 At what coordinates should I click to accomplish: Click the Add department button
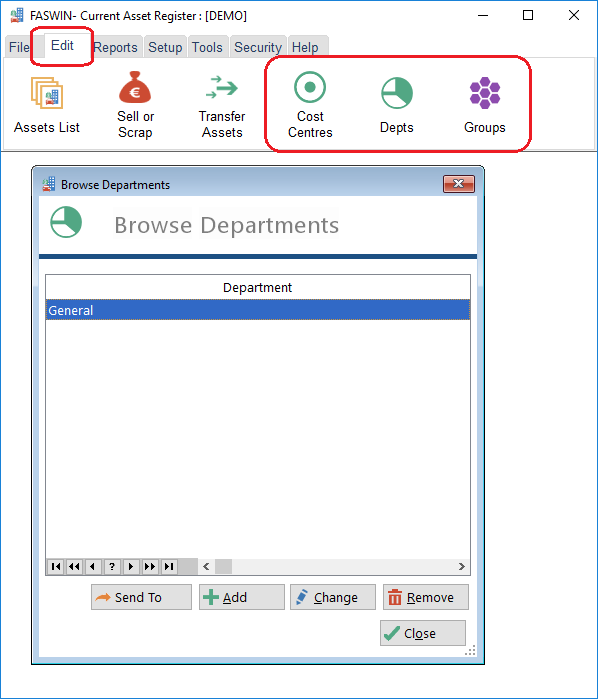coord(242,597)
